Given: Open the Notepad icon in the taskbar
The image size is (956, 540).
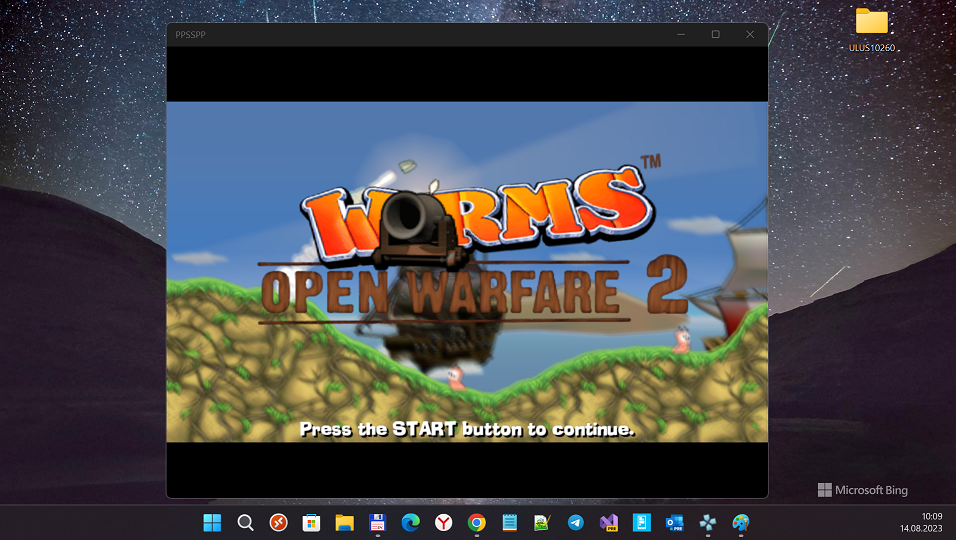Looking at the screenshot, I should (510, 522).
